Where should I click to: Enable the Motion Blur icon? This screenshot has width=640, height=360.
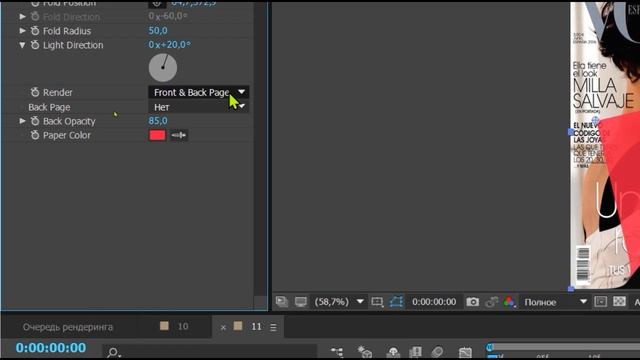coord(437,352)
